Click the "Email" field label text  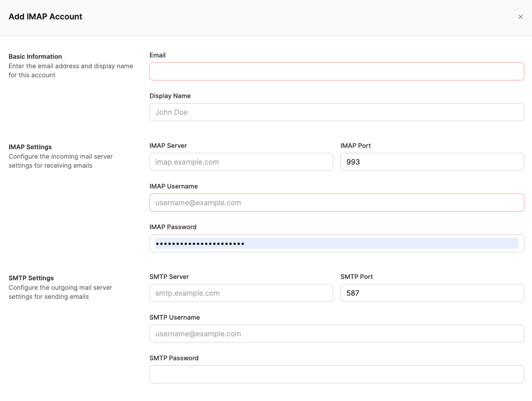click(158, 55)
